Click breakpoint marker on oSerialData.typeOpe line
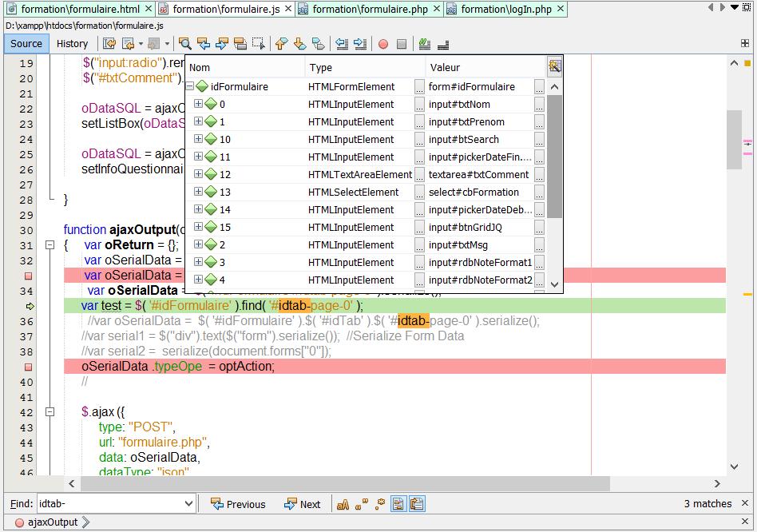Screen dimensions: 757x532 click(29, 367)
